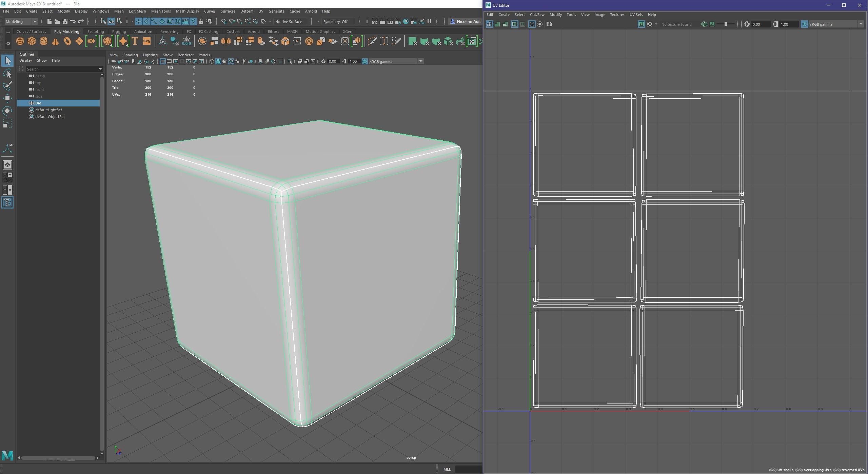Save the scene with the floppy icon

(65, 21)
